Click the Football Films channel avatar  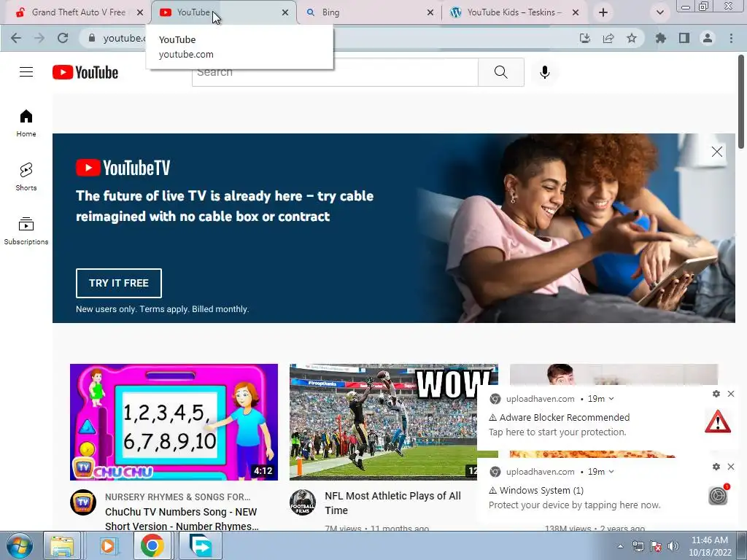303,502
